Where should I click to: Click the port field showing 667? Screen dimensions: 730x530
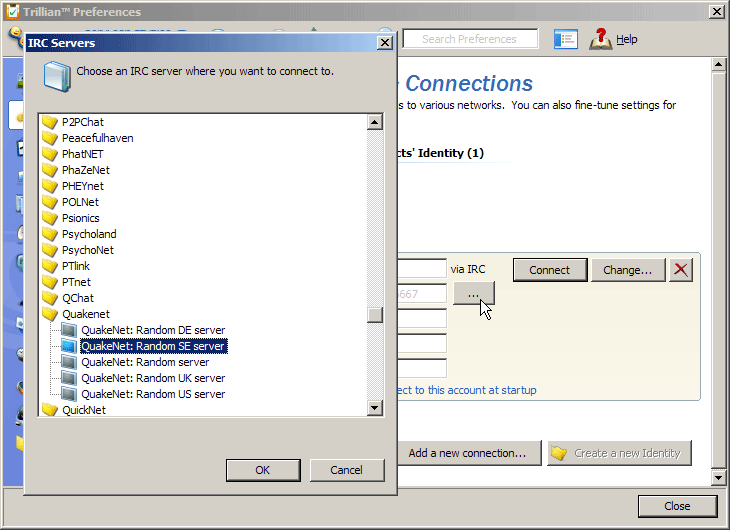(422, 294)
